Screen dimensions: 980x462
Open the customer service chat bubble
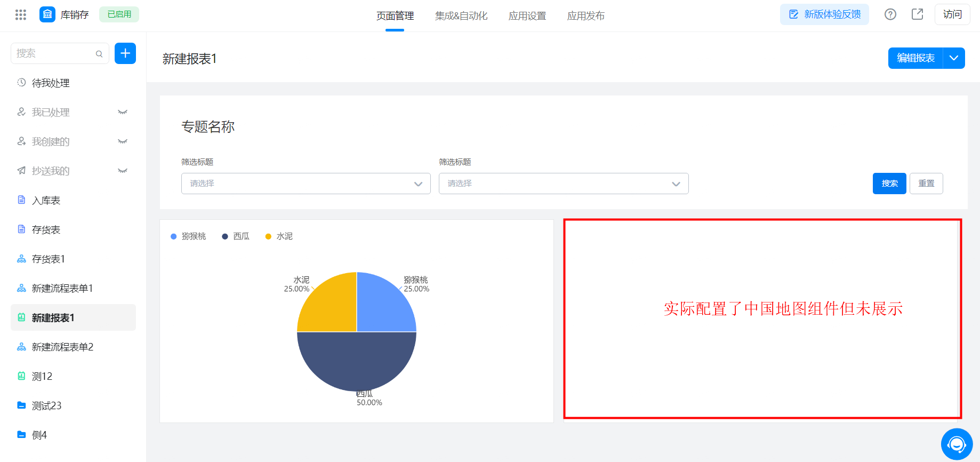[957, 444]
